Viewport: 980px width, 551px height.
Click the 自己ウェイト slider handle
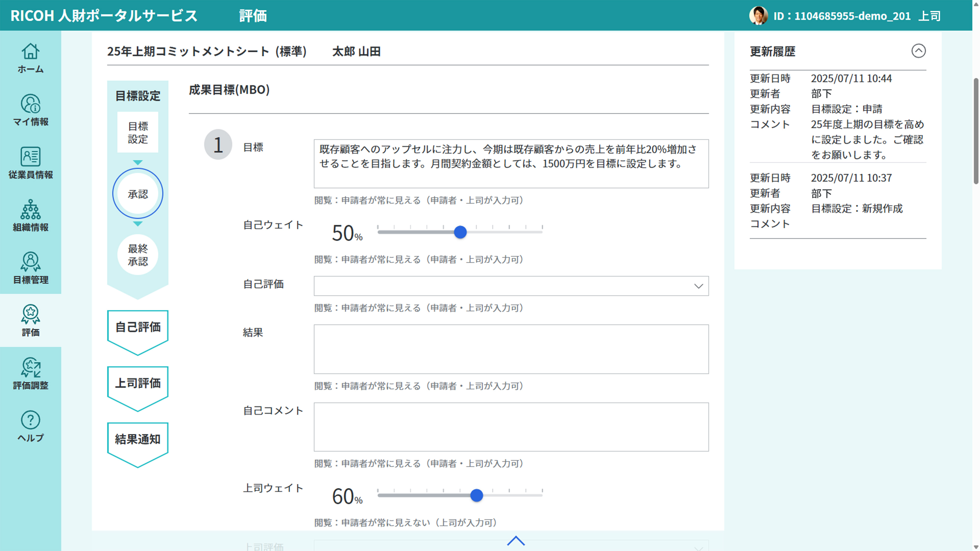460,232
